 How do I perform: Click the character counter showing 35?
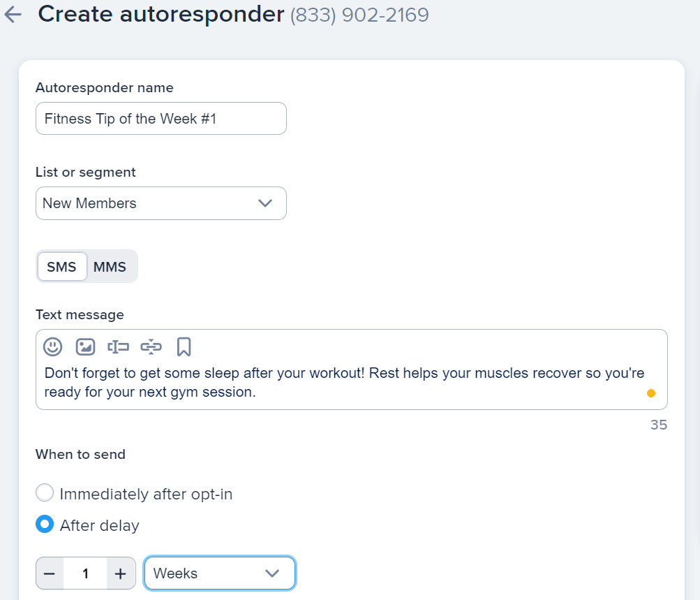(x=658, y=425)
